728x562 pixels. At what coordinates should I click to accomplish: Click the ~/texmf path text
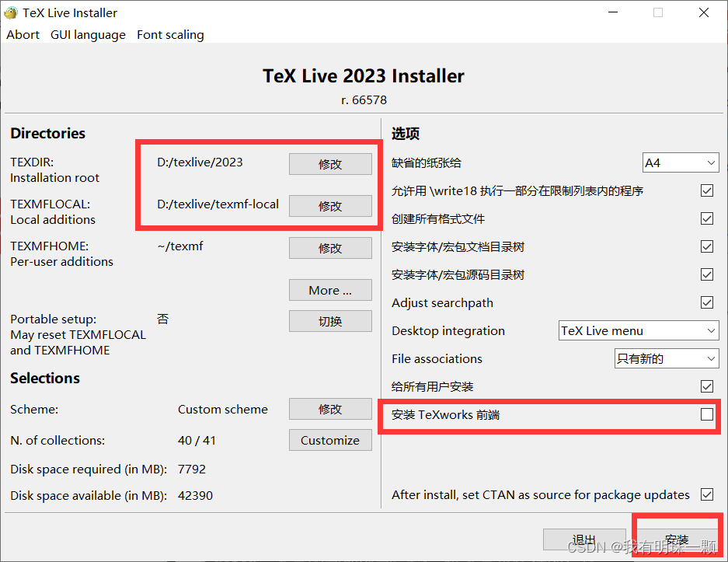click(x=180, y=246)
